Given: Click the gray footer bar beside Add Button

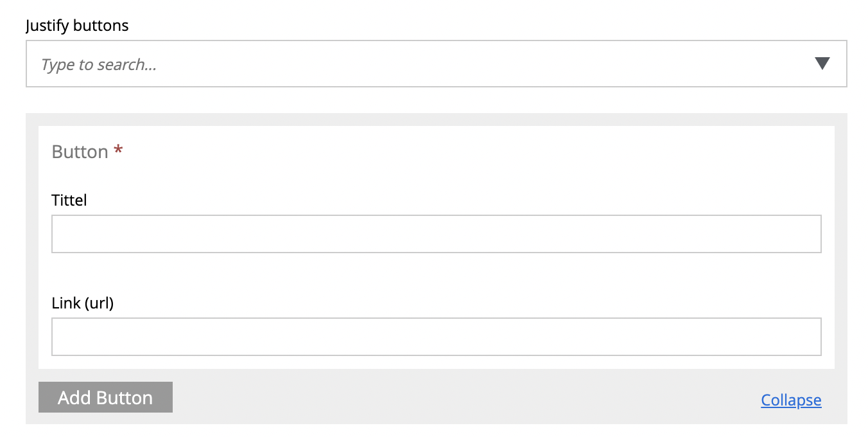Looking at the screenshot, I should point(449,398).
